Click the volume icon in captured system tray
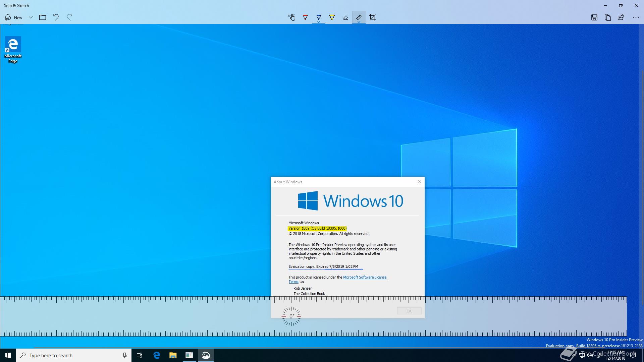Image resolution: width=644 pixels, height=362 pixels. (590, 355)
